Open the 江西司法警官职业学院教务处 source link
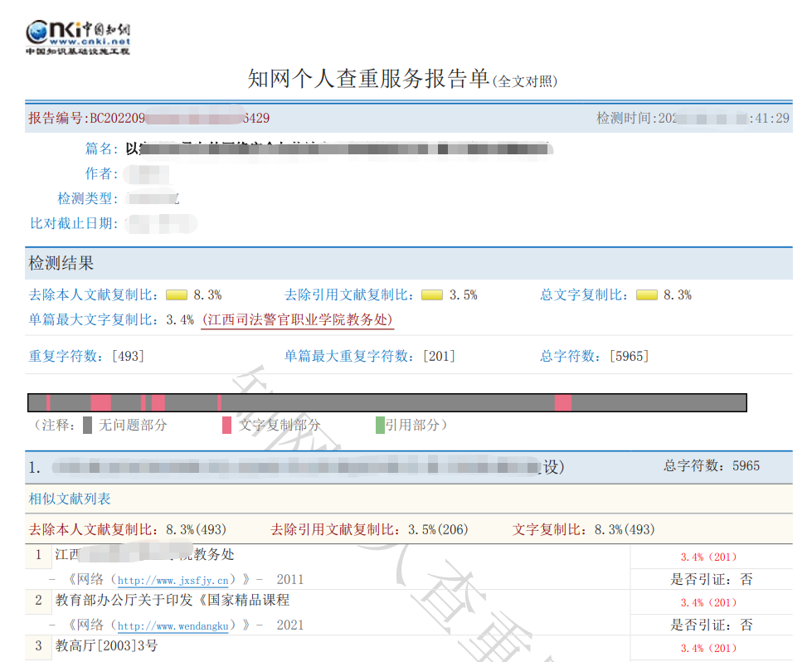This screenshot has width=812, height=662. click(298, 320)
